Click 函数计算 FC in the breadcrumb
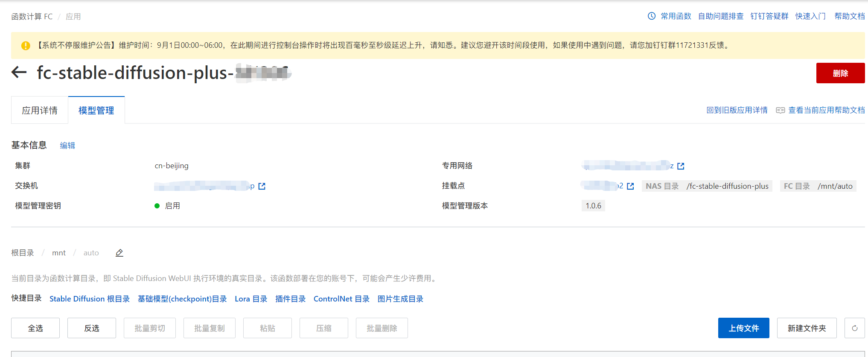The image size is (868, 357). click(x=32, y=17)
